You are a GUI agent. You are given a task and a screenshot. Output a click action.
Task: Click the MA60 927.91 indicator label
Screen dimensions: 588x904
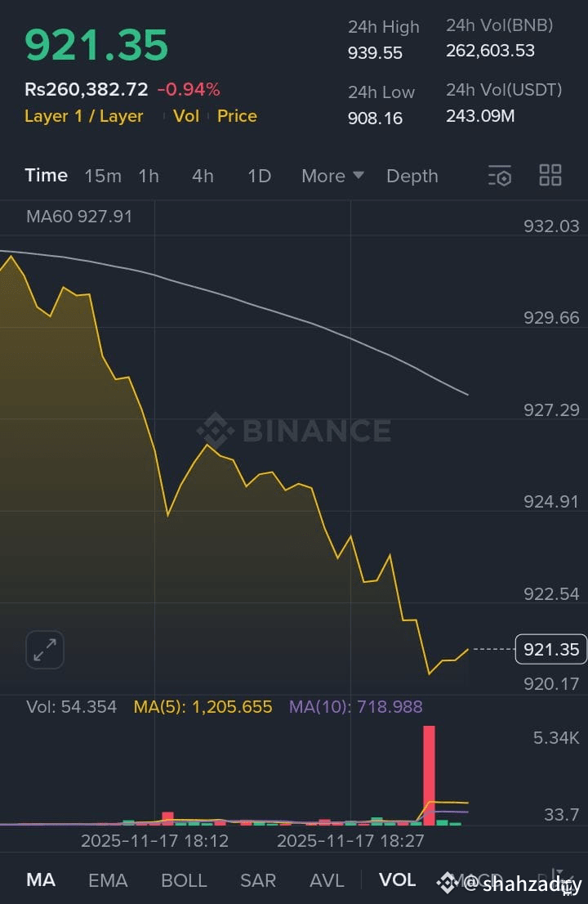tap(79, 217)
